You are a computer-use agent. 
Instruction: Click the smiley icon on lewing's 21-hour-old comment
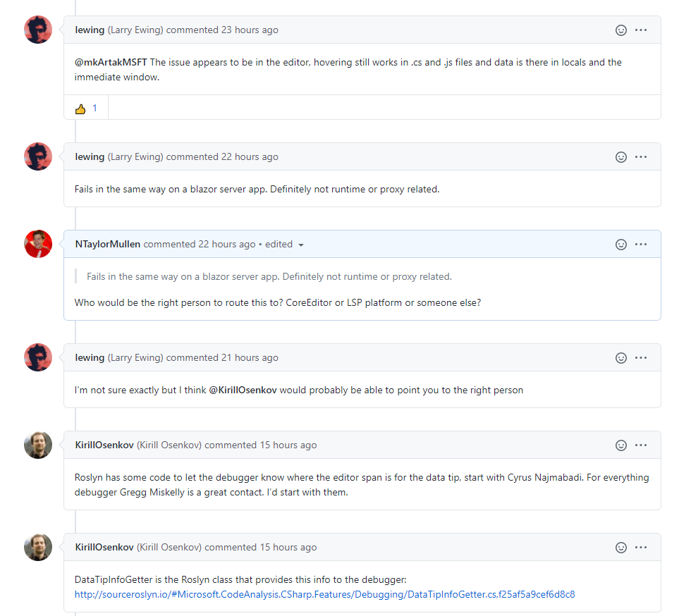621,357
